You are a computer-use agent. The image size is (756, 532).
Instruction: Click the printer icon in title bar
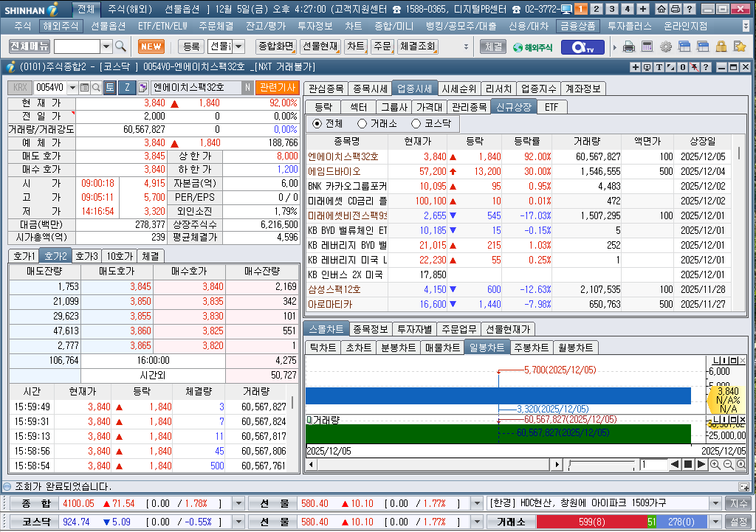pyautogui.click(x=676, y=9)
